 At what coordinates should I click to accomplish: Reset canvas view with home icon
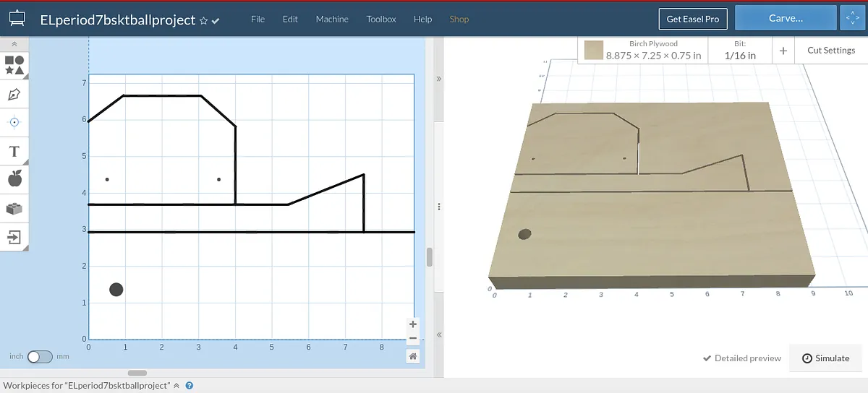click(412, 356)
